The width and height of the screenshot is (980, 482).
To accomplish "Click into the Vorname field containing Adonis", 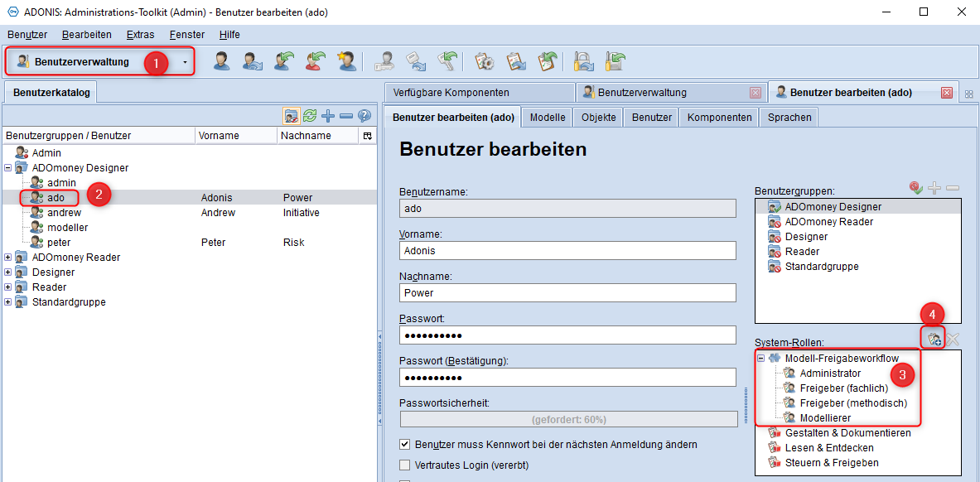I will [568, 250].
